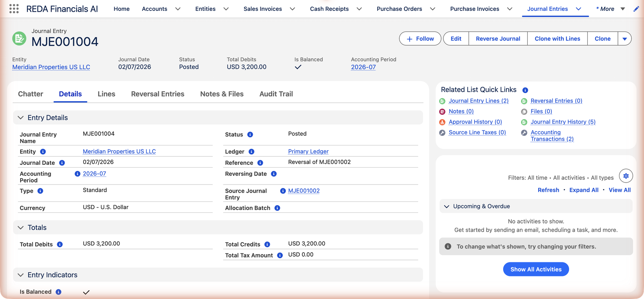Click info icon next to Reversing Date
644x299 pixels.
(x=274, y=174)
